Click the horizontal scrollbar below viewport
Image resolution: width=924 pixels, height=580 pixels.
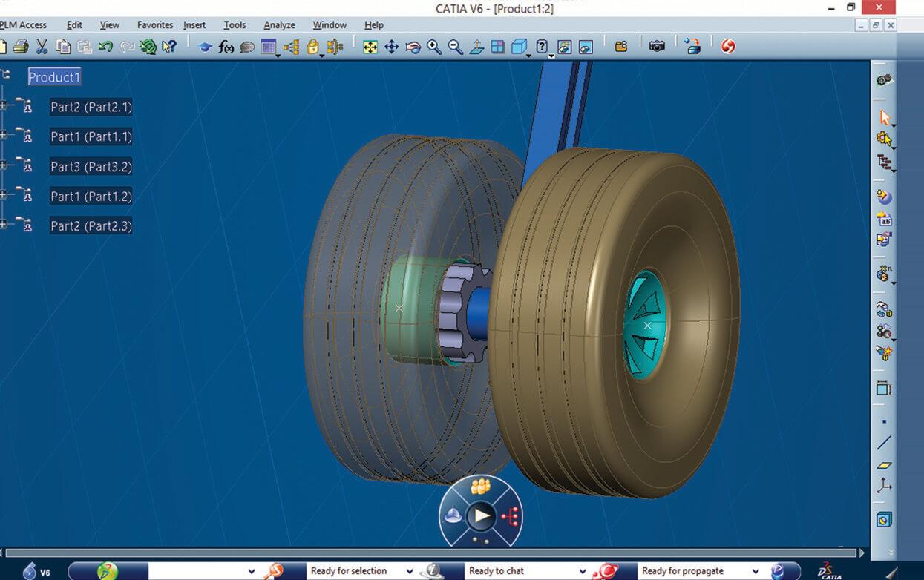coord(430,553)
